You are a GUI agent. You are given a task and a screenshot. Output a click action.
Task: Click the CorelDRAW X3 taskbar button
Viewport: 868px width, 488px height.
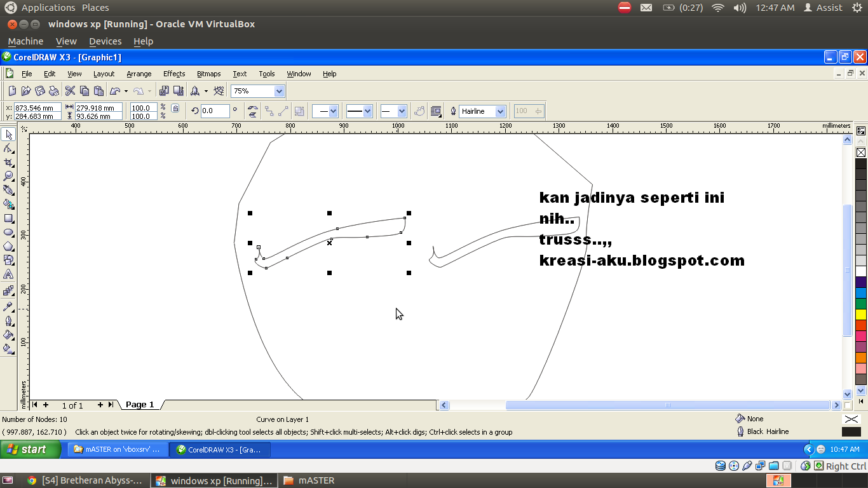(221, 449)
